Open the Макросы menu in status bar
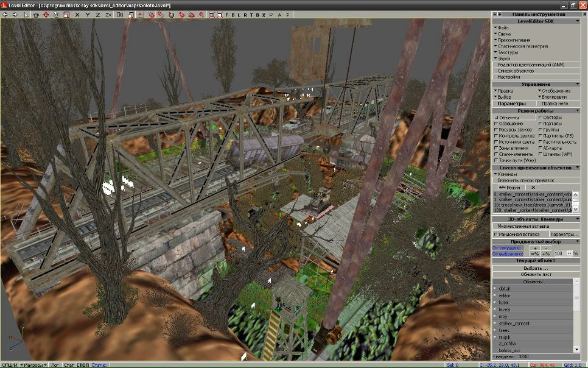The height and width of the screenshot is (368, 588). pos(35,365)
